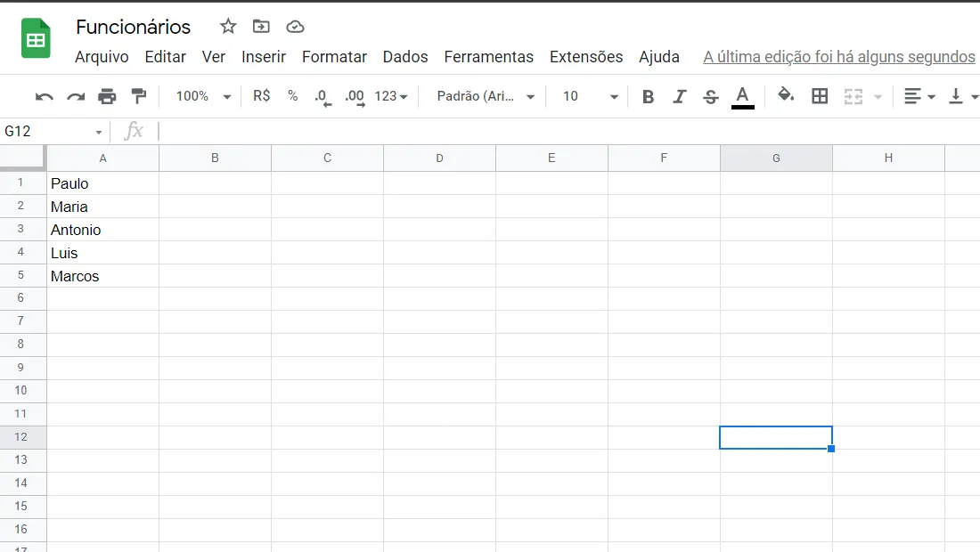Screen dimensions: 980x552
Task: Select column D header
Action: [439, 158]
